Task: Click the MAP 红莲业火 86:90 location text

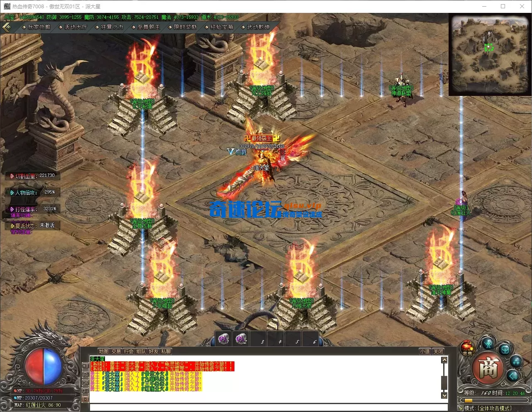Action: (38, 405)
